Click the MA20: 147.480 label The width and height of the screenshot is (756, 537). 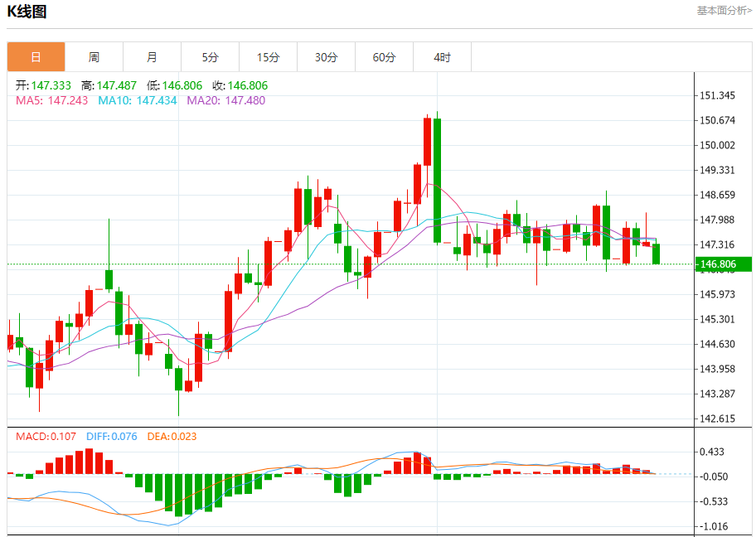226,100
